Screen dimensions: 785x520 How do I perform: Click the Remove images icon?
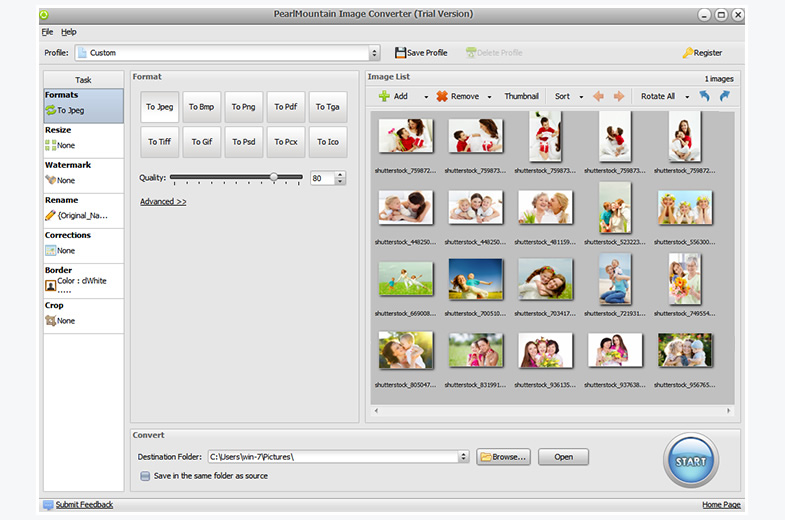tap(442, 97)
